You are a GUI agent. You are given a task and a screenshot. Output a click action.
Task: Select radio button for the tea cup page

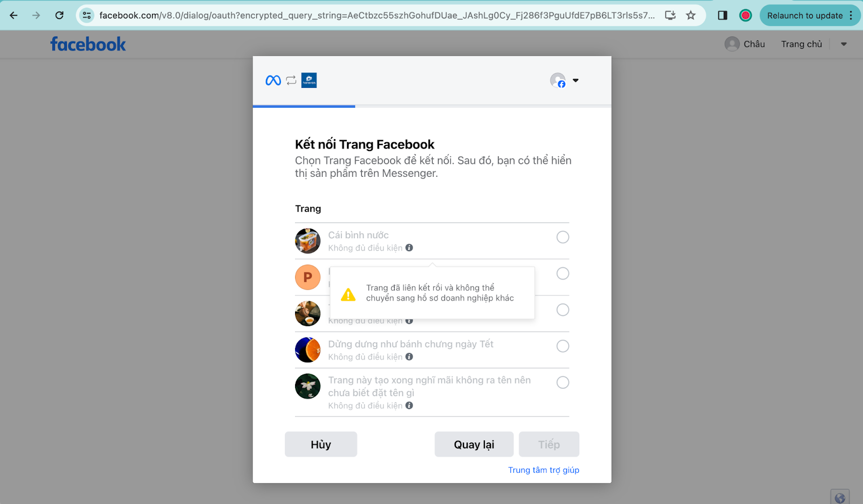click(x=563, y=310)
